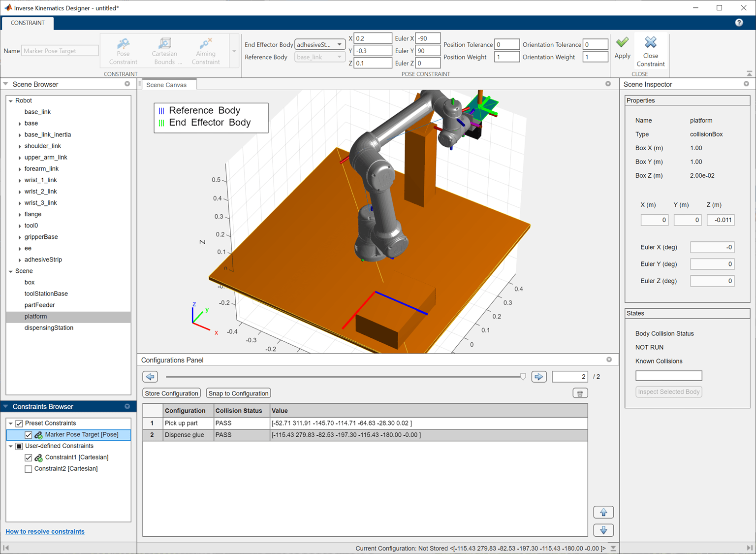Open the How to resolve constraints link

click(x=45, y=531)
